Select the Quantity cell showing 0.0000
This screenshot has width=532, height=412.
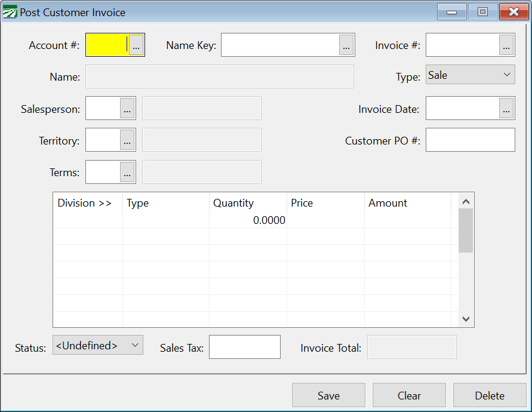point(248,220)
